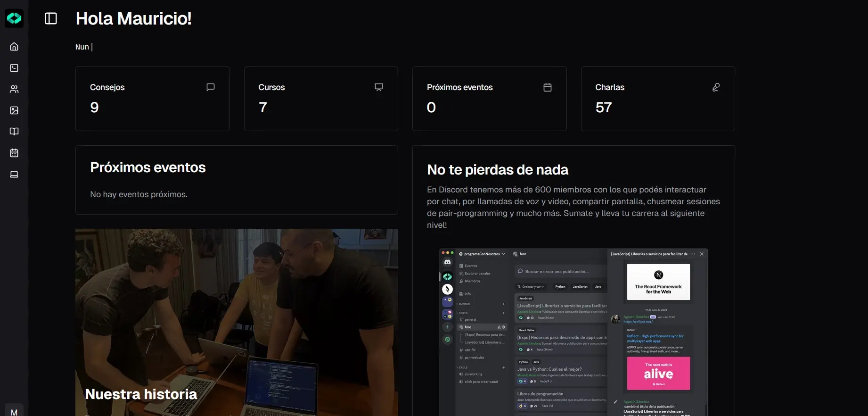Click the calendar icon in Próximos eventos card
Viewport: 868px width, 416px height.
coord(548,87)
